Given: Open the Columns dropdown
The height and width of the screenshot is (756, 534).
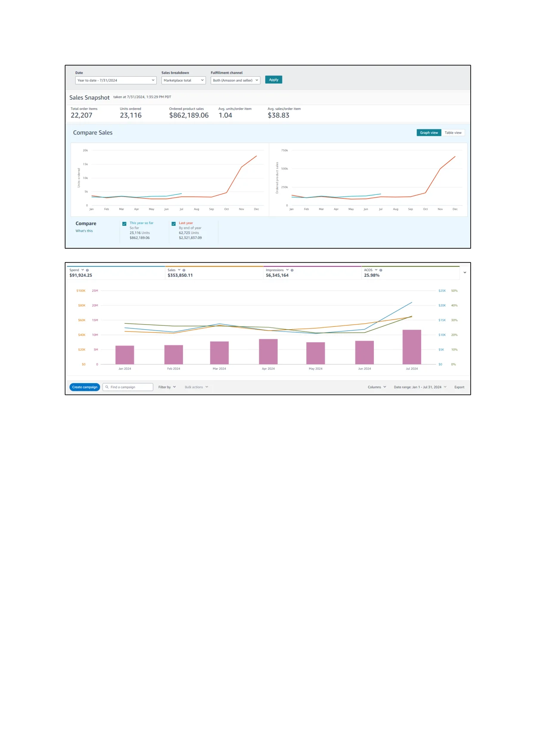Looking at the screenshot, I should (x=377, y=387).
